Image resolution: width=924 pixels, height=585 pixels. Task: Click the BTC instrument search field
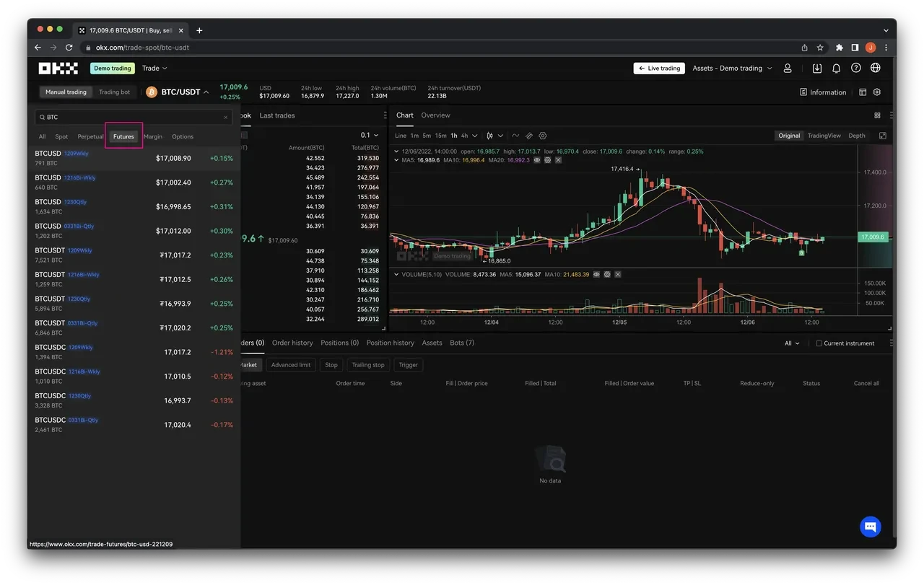(134, 117)
